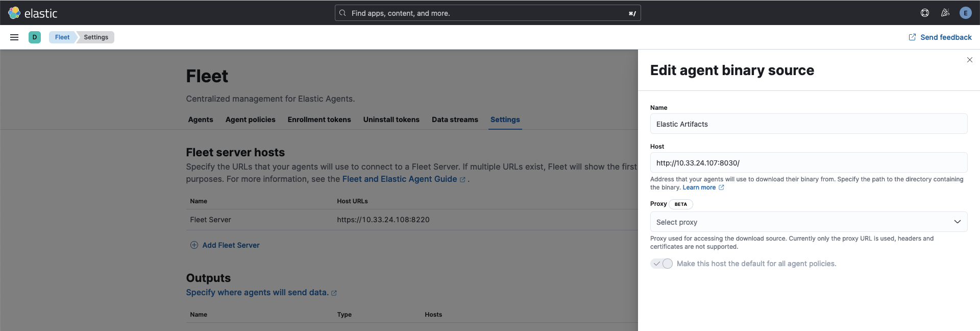Open the newsfeed celebration icon
The height and width of the screenshot is (331, 980).
[945, 13]
